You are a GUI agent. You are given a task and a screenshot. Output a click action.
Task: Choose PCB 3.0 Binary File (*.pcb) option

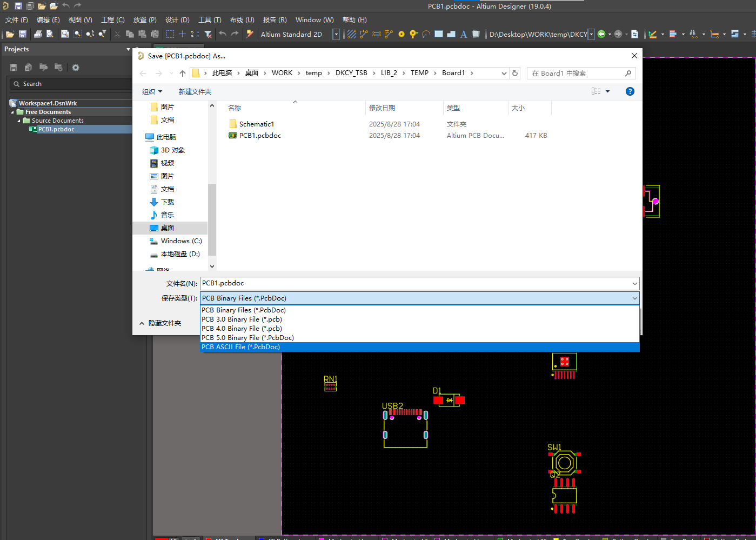point(420,319)
